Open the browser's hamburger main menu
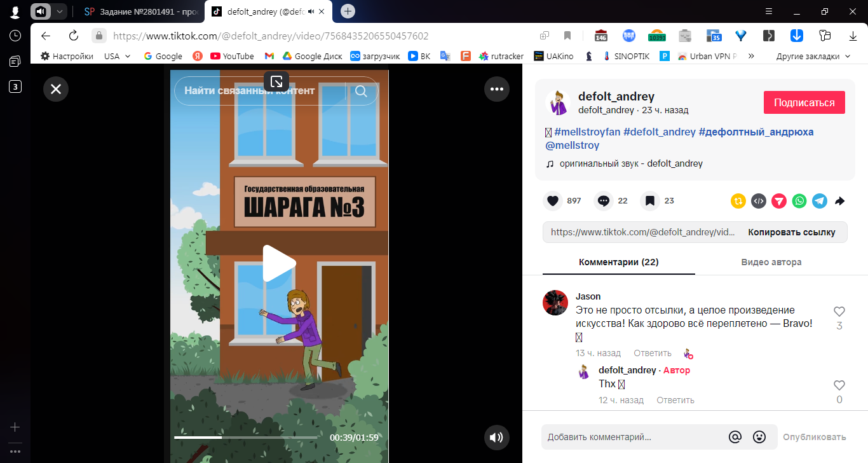Screen dimensions: 868x463 point(769,11)
